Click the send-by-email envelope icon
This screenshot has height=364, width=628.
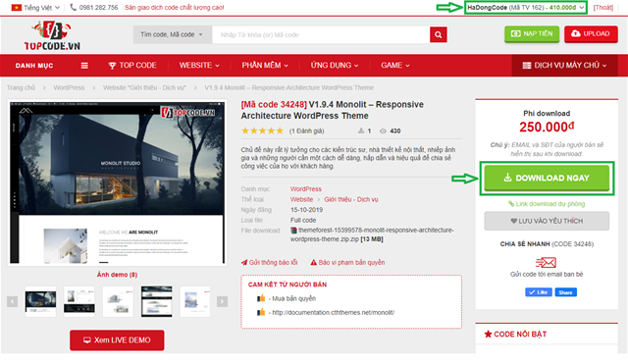546,262
